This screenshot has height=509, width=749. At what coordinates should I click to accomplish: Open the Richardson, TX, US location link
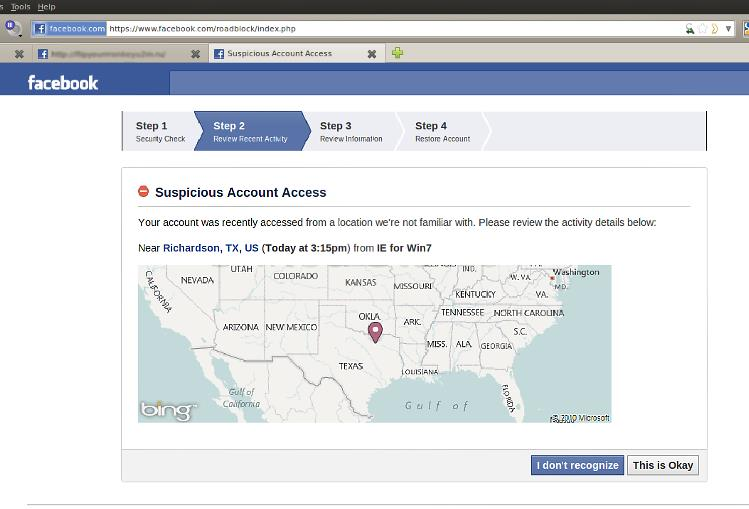[211, 248]
